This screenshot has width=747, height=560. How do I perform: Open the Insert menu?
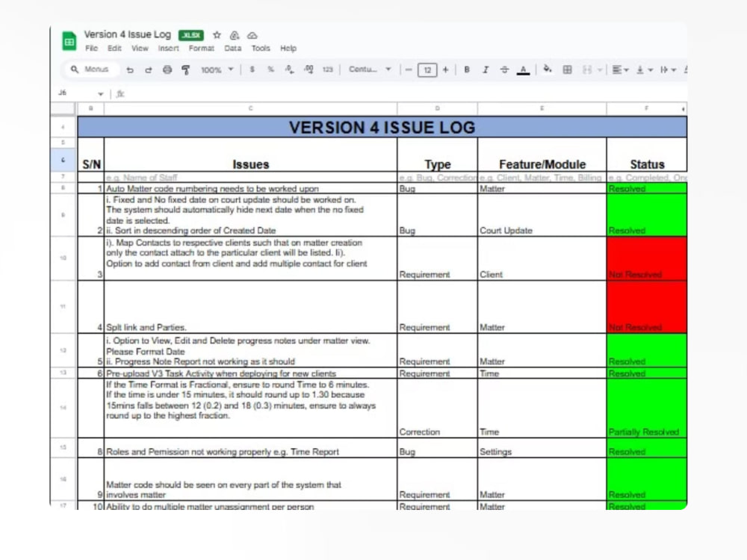click(169, 48)
